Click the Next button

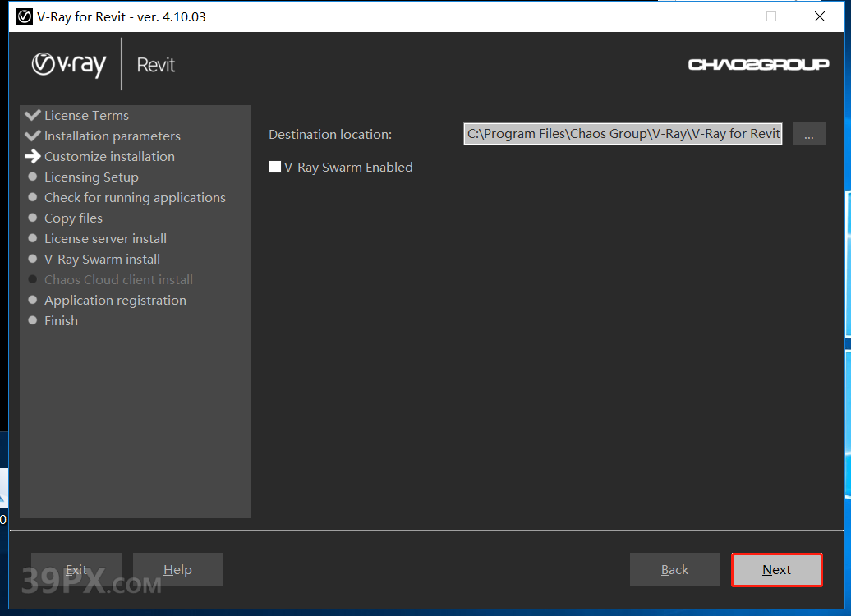pyautogui.click(x=776, y=570)
